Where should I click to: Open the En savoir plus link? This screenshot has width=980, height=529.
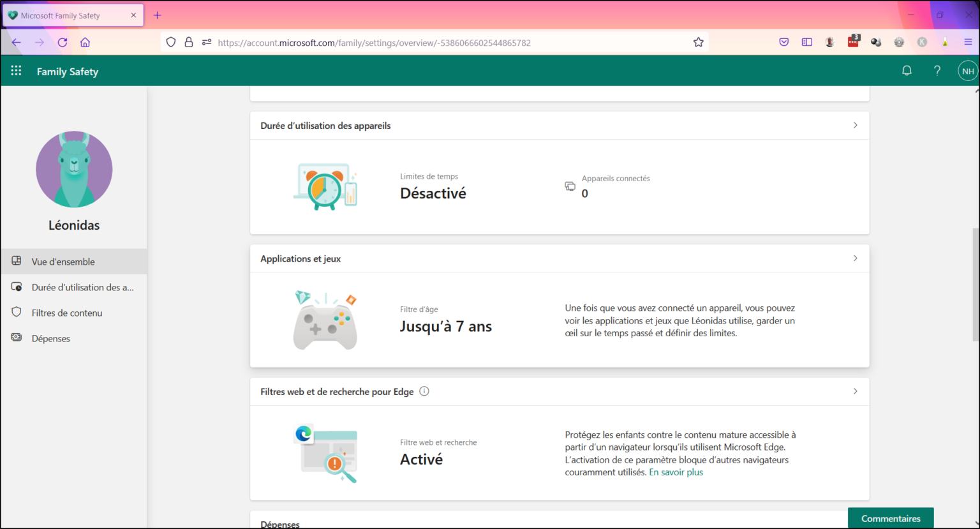point(676,472)
